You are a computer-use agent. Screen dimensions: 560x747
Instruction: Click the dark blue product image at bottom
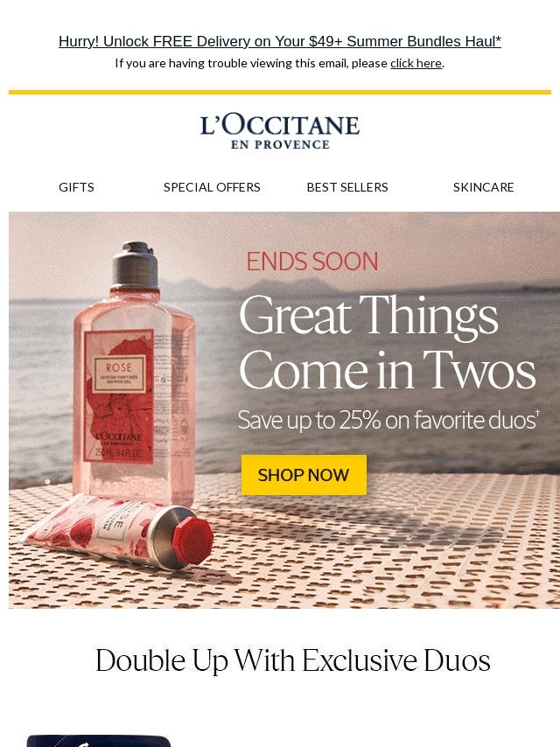[99, 741]
